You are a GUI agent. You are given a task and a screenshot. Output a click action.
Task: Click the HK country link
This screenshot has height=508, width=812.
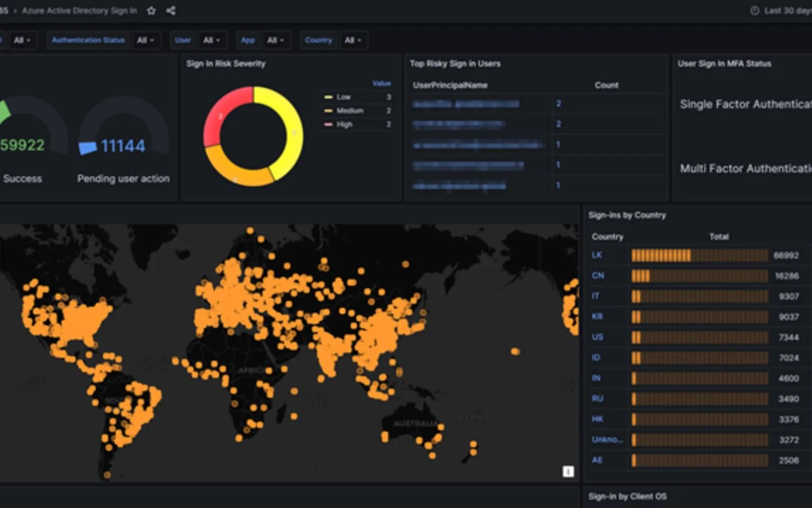click(597, 419)
